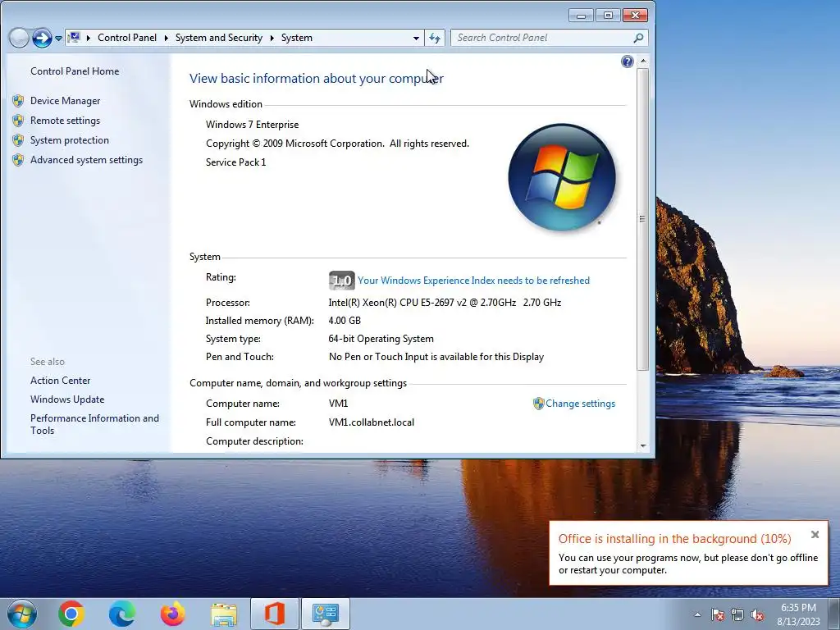Screen dimensions: 840x630
Task: Open Remote settings link
Action: [65, 121]
